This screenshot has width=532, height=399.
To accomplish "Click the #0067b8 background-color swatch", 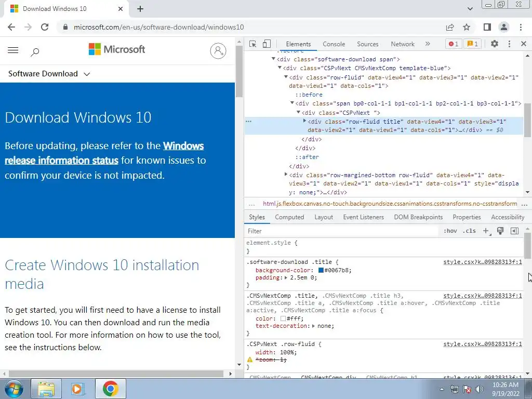I will 321,270.
